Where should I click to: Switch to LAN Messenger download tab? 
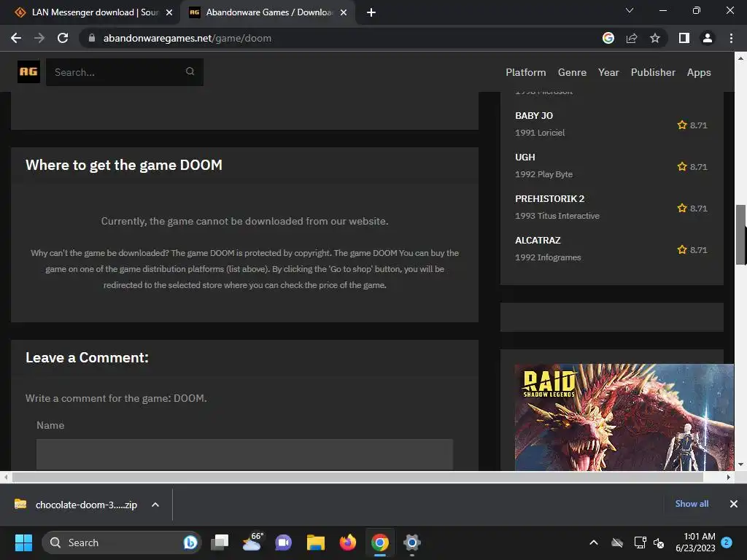pyautogui.click(x=94, y=12)
